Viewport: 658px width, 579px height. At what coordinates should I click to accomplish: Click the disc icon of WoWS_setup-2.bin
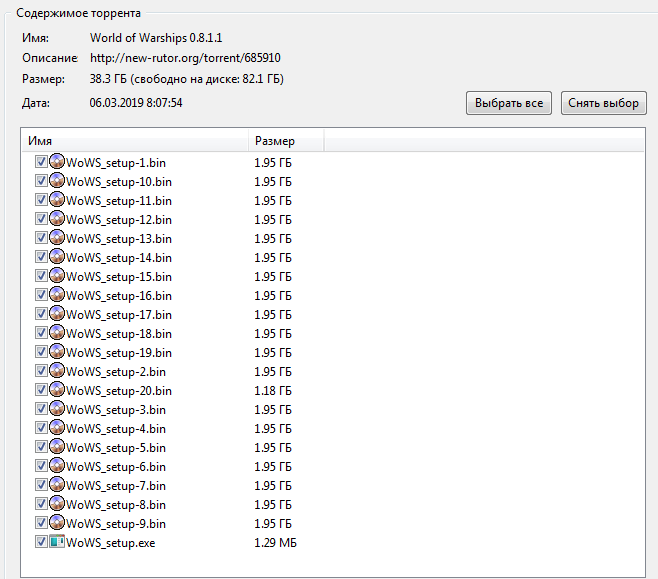pos(57,371)
